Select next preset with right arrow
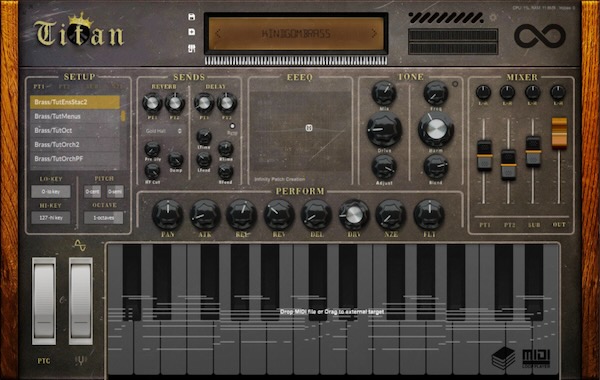 pos(374,34)
